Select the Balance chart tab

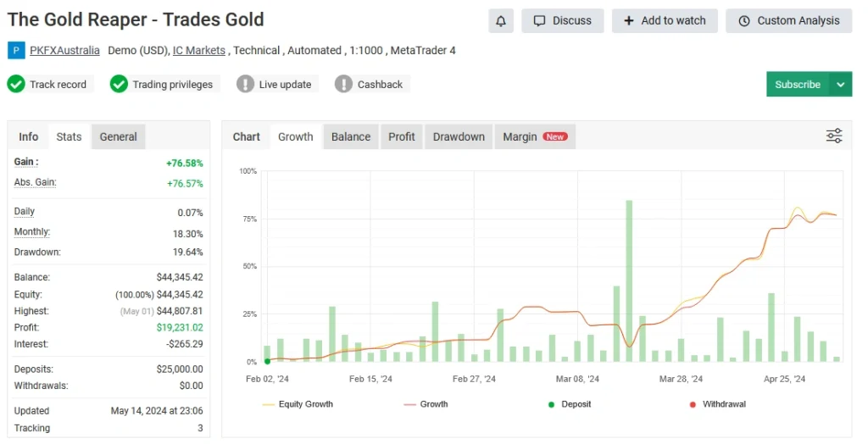point(351,136)
